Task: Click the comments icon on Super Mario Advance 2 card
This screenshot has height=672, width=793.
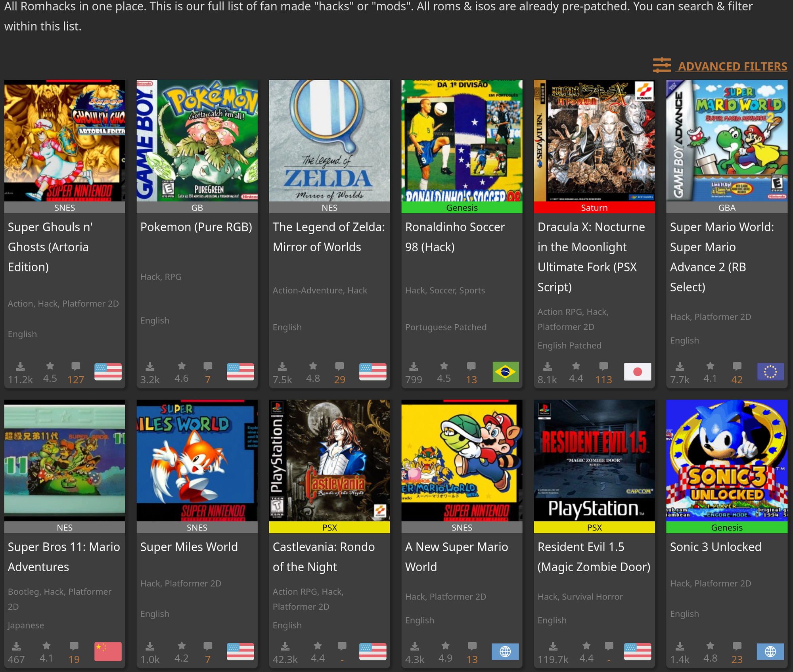Action: click(x=737, y=366)
